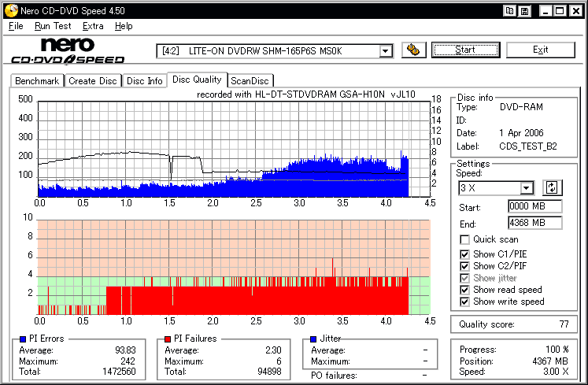The image size is (588, 385).
Task: Minimize the Nero CD-DVD Speed window
Action: tap(545, 11)
